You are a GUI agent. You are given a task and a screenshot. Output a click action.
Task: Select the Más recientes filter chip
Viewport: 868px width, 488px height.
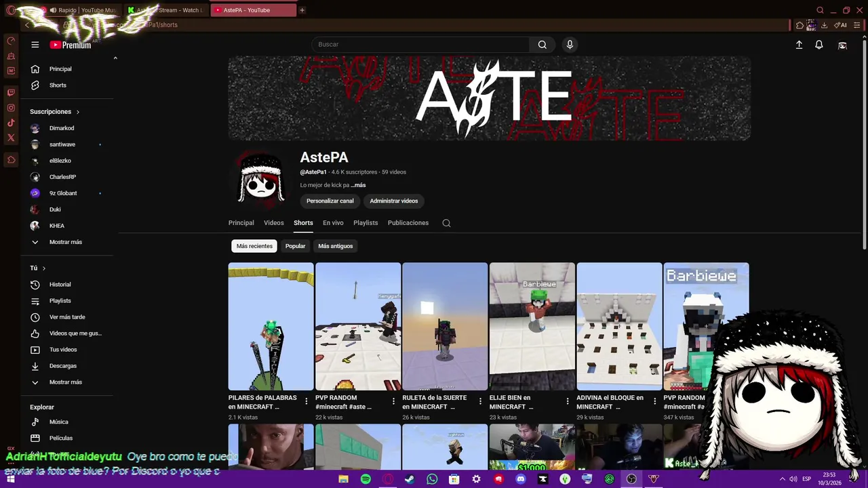254,246
